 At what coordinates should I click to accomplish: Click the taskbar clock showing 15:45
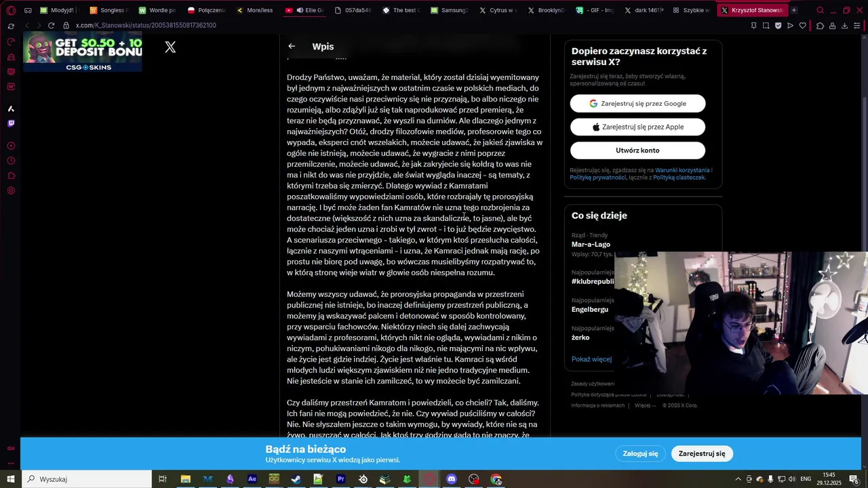click(x=829, y=479)
